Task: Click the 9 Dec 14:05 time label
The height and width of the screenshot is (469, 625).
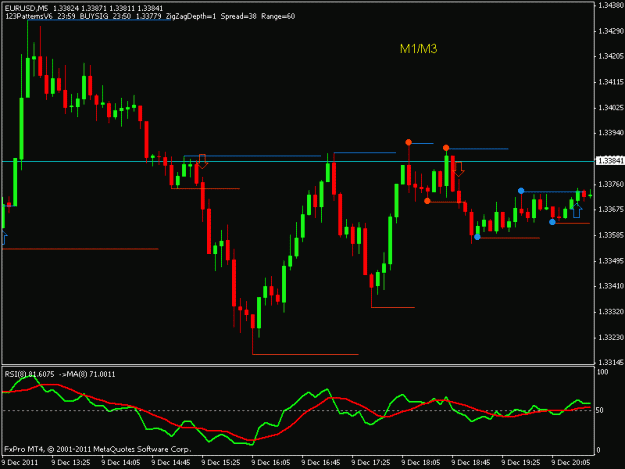Action: point(121,463)
